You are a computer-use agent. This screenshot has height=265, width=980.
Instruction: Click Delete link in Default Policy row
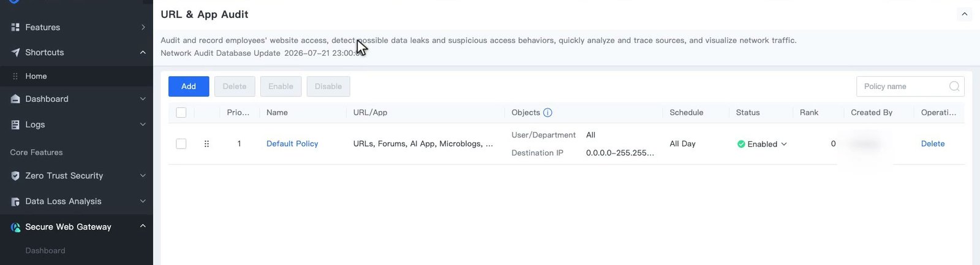coord(933,144)
